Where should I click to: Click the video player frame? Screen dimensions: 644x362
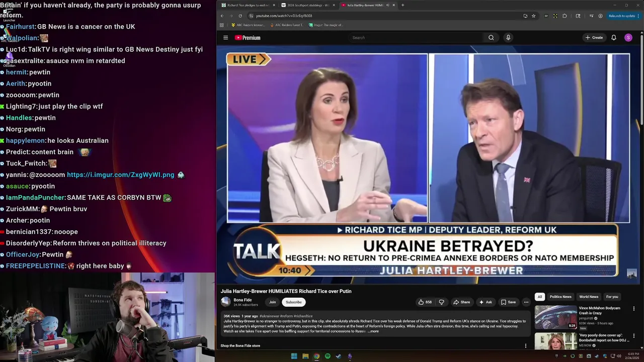pyautogui.click(x=428, y=164)
